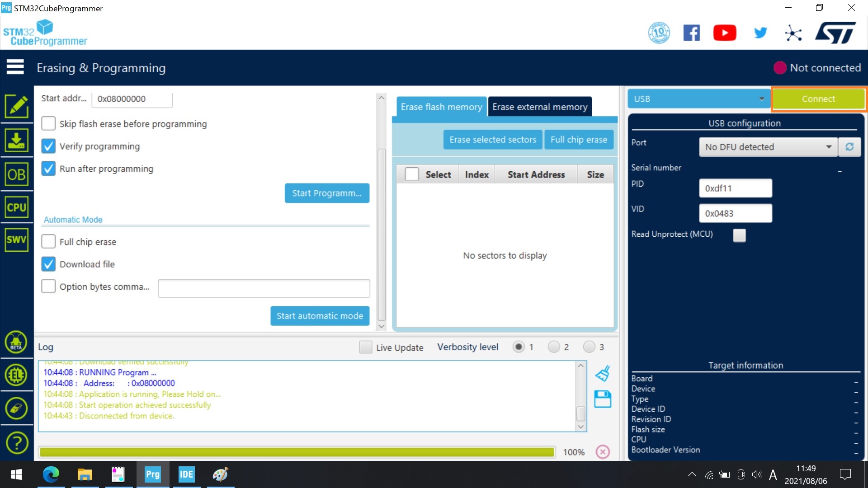Viewport: 868px width, 488px height.
Task: Click Start Programming button
Action: point(327,193)
